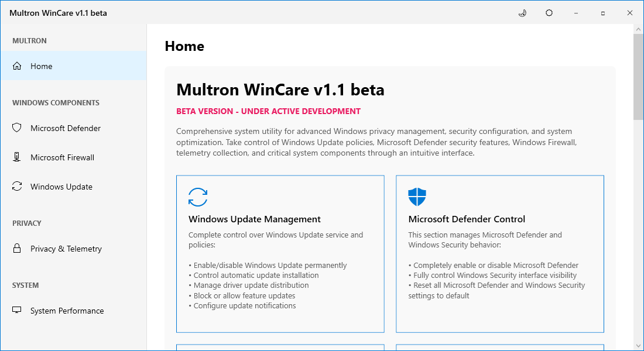Toggle dark mode with the moon icon
This screenshot has height=351, width=644.
coord(522,13)
